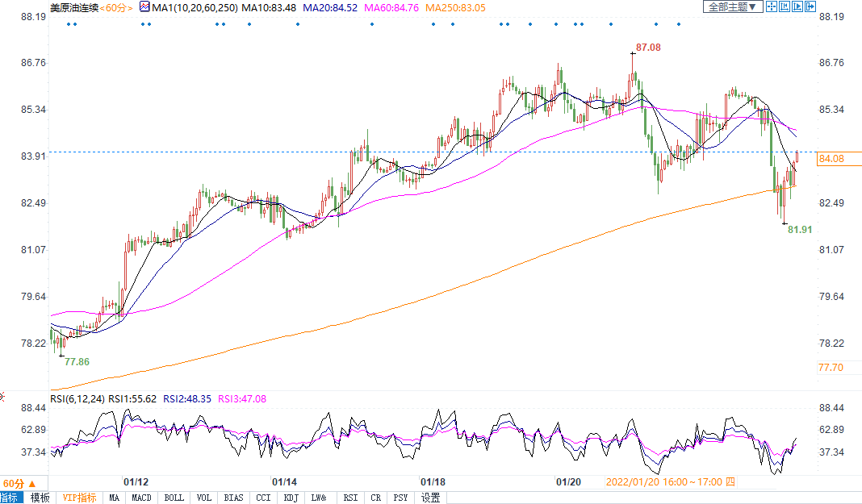Select the RSI indicator in the bottom bar
The height and width of the screenshot is (504, 862).
click(350, 498)
